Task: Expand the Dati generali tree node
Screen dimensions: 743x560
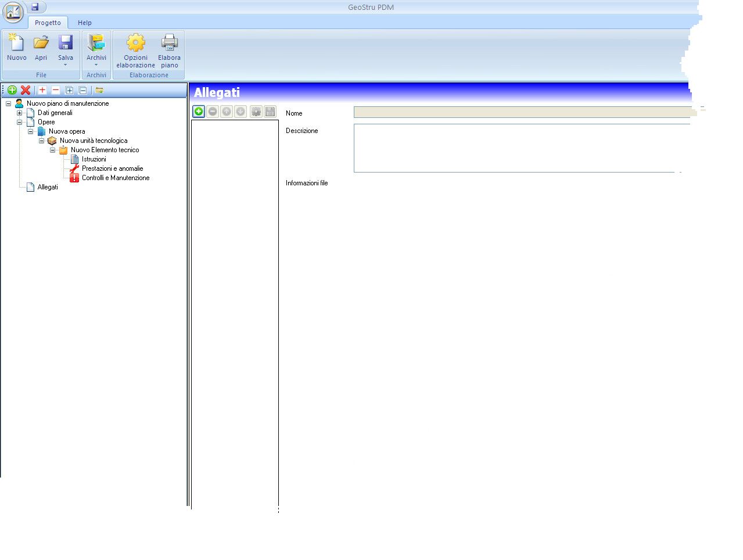Action: pos(19,113)
